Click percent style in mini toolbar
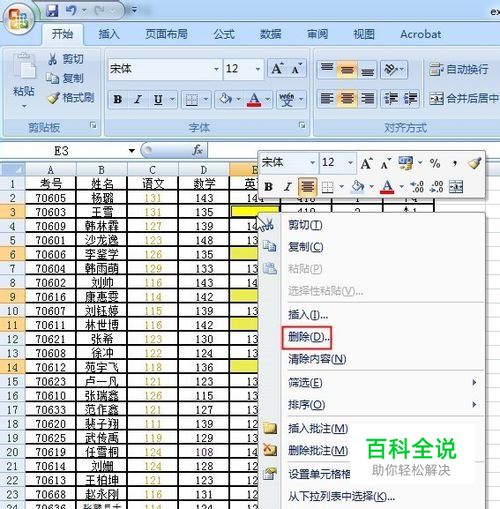500x509 pixels. click(435, 163)
